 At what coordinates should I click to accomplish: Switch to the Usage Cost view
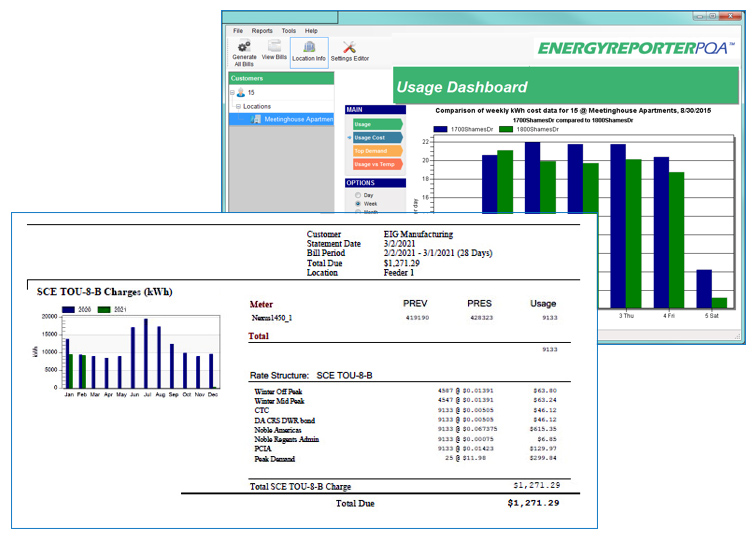point(378,137)
